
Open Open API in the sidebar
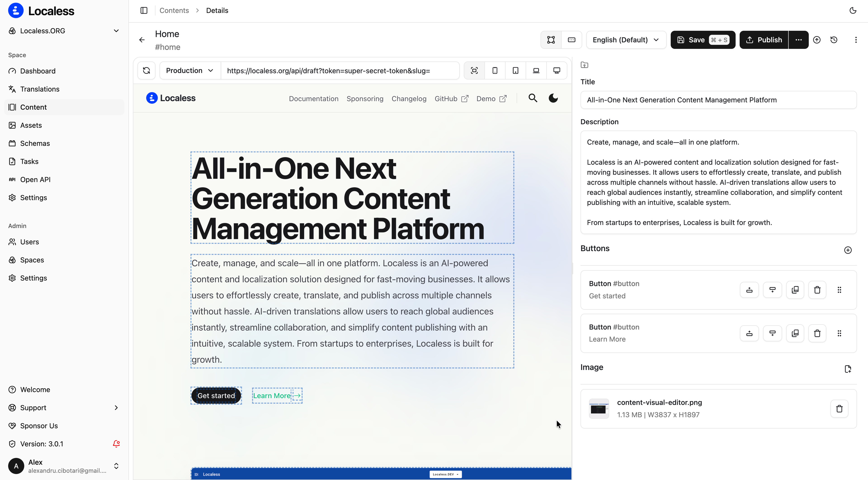coord(64,179)
